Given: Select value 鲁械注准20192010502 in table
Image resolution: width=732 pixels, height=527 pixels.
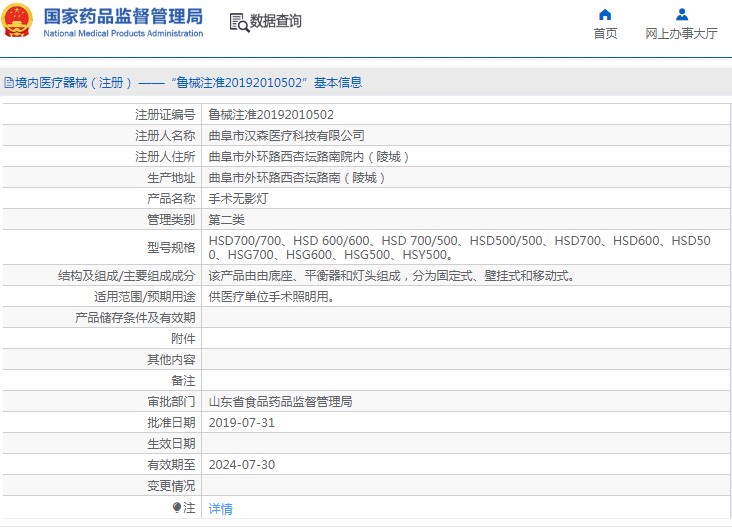Looking at the screenshot, I should tap(271, 115).
